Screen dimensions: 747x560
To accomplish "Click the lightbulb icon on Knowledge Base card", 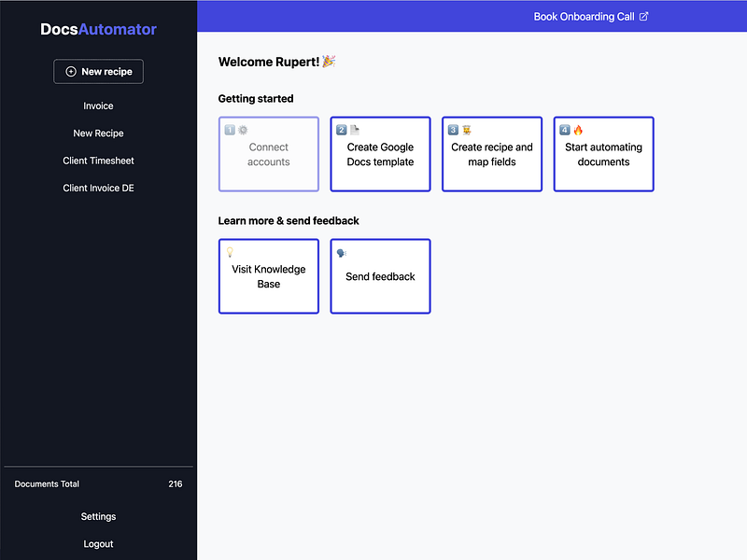I will (x=230, y=252).
